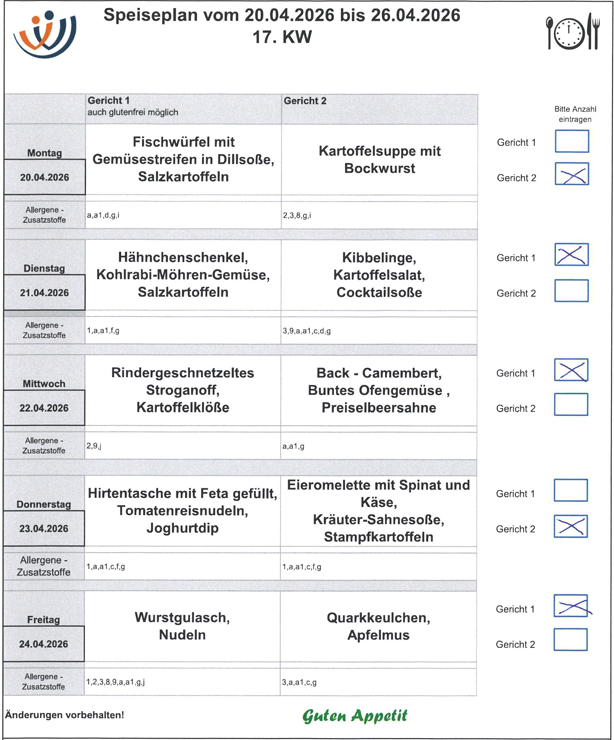Click the Wurstgulasch, Nudeln dish cell
The height and width of the screenshot is (740, 614).
click(x=182, y=626)
